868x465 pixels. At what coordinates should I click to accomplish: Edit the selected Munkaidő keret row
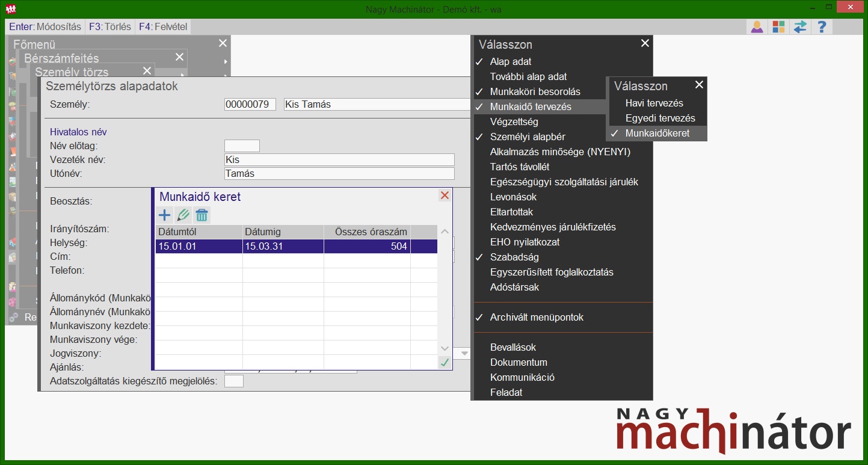click(x=183, y=215)
